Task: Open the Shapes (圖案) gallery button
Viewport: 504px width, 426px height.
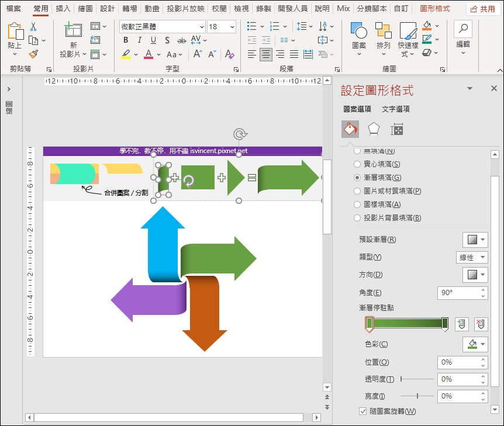Action: (x=359, y=39)
